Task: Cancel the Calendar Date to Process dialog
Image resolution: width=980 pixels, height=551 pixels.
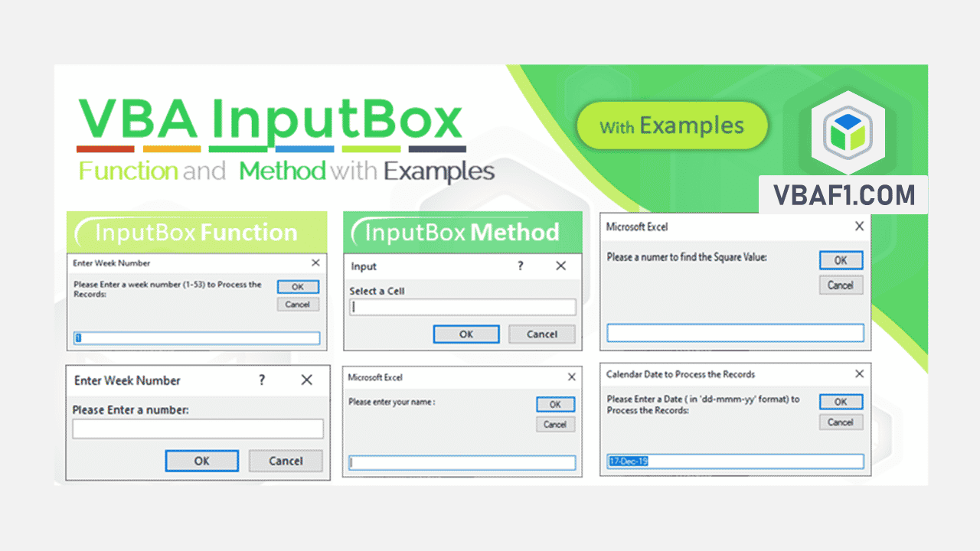Action: [x=841, y=422]
